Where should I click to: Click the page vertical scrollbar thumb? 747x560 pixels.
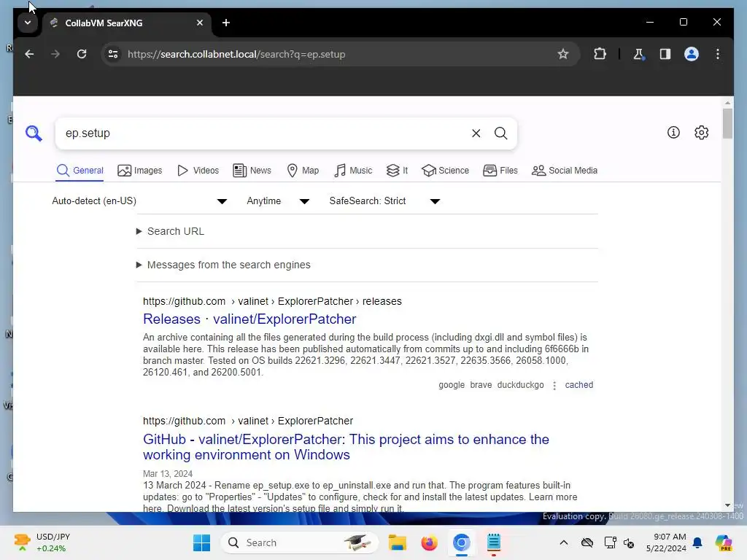(x=727, y=123)
